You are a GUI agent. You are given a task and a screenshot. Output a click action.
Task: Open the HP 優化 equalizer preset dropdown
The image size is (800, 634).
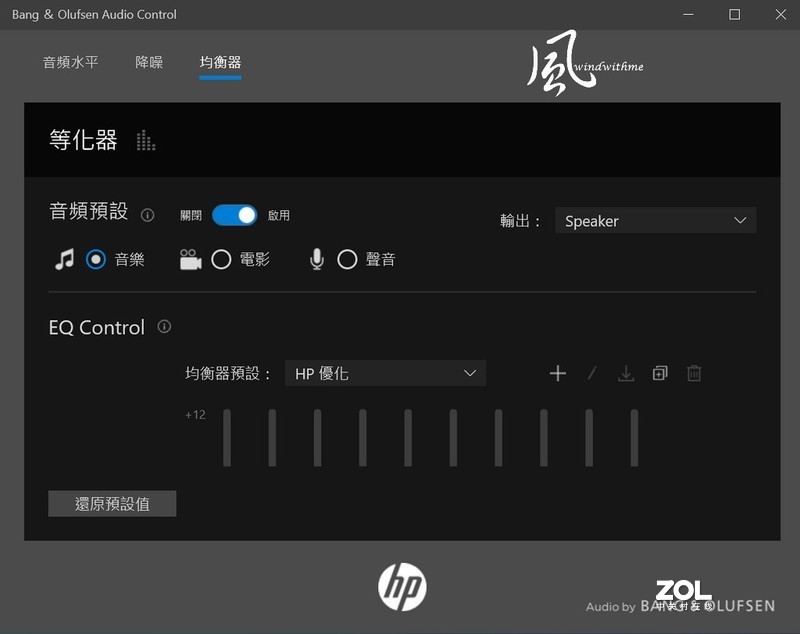point(385,372)
